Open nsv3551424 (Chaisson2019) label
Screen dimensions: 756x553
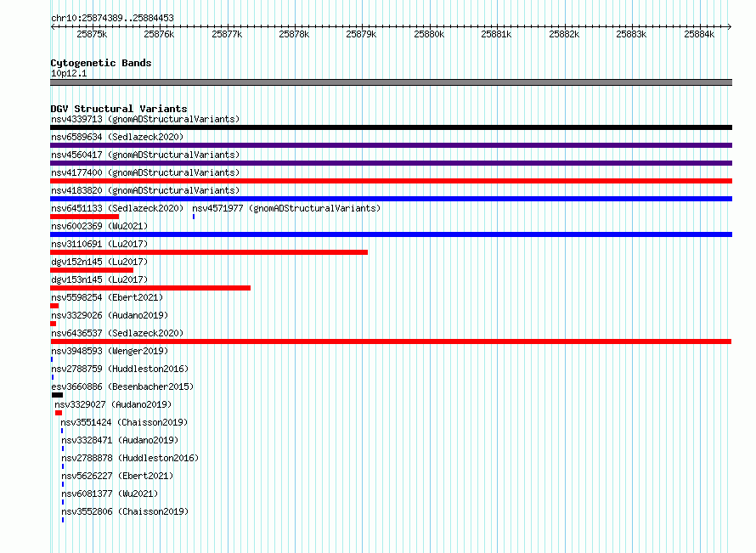tap(124, 422)
